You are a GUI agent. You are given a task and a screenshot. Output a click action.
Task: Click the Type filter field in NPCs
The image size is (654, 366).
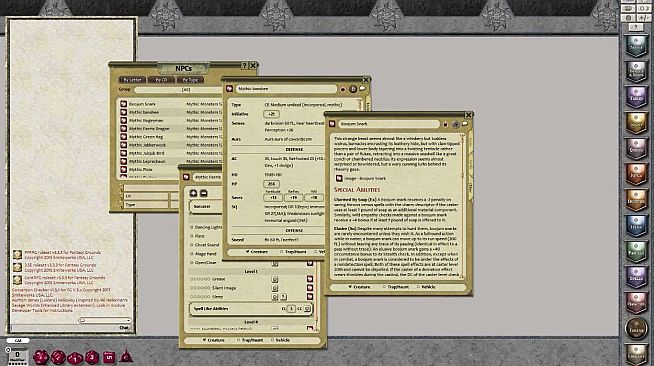[146, 205]
